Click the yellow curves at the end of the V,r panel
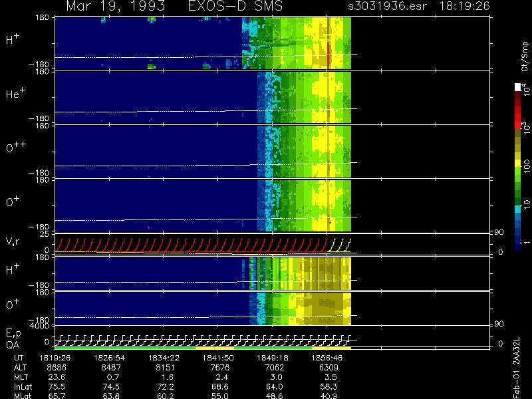 [339, 245]
